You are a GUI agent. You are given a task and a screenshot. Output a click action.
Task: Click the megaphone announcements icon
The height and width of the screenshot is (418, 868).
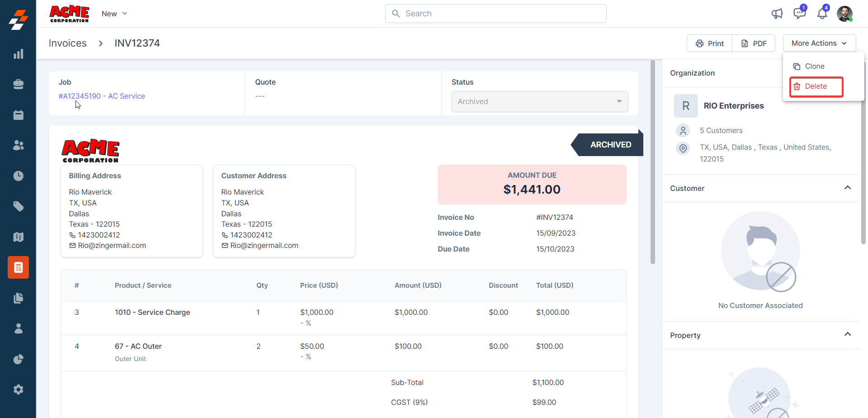point(777,14)
